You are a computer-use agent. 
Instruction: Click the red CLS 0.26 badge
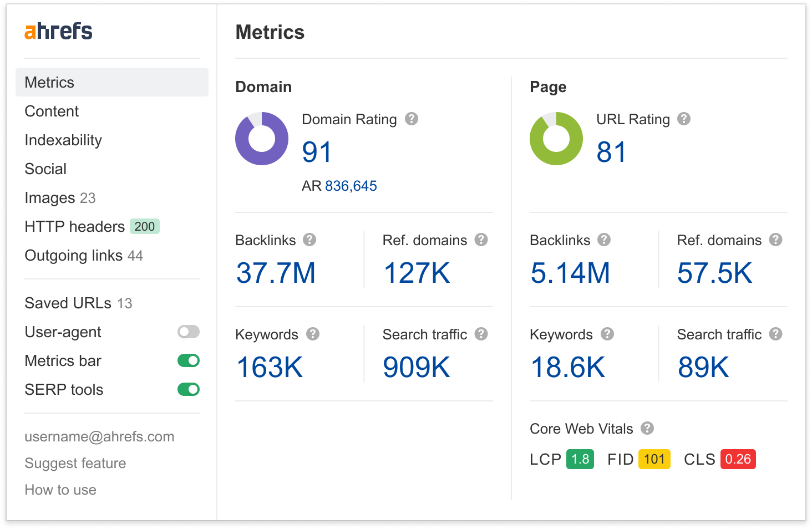tap(738, 459)
